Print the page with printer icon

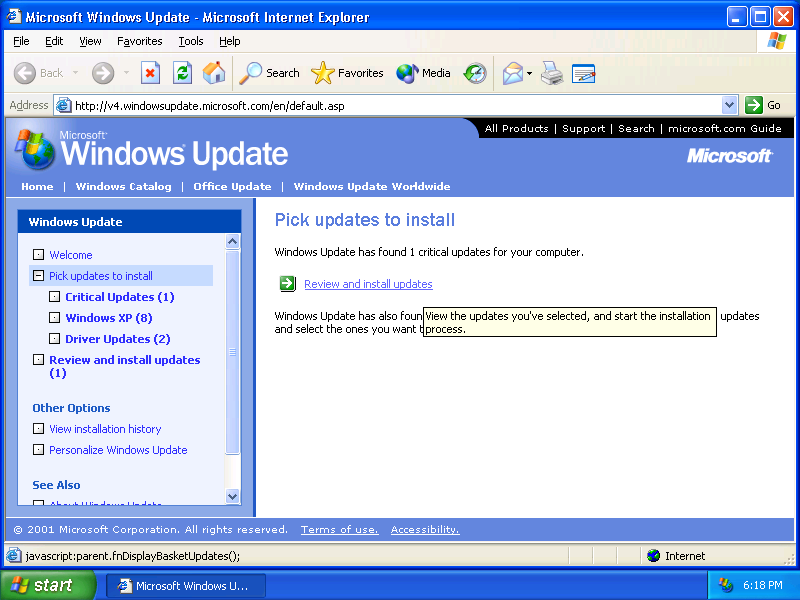coord(552,73)
